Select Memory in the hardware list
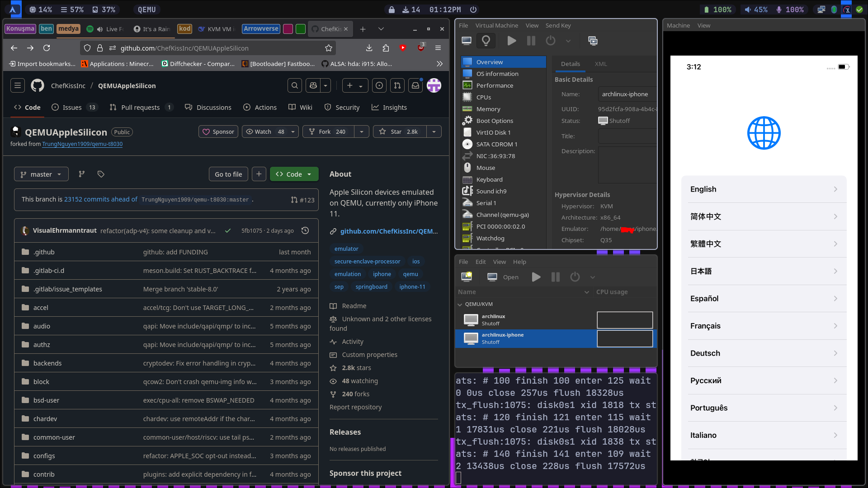Screen dimensions: 868x488 [x=503, y=109]
